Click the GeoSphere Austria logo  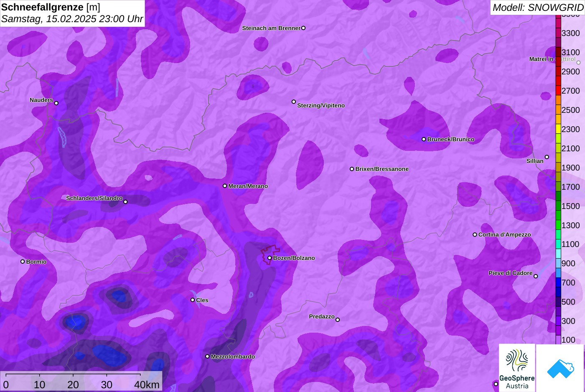point(517,368)
